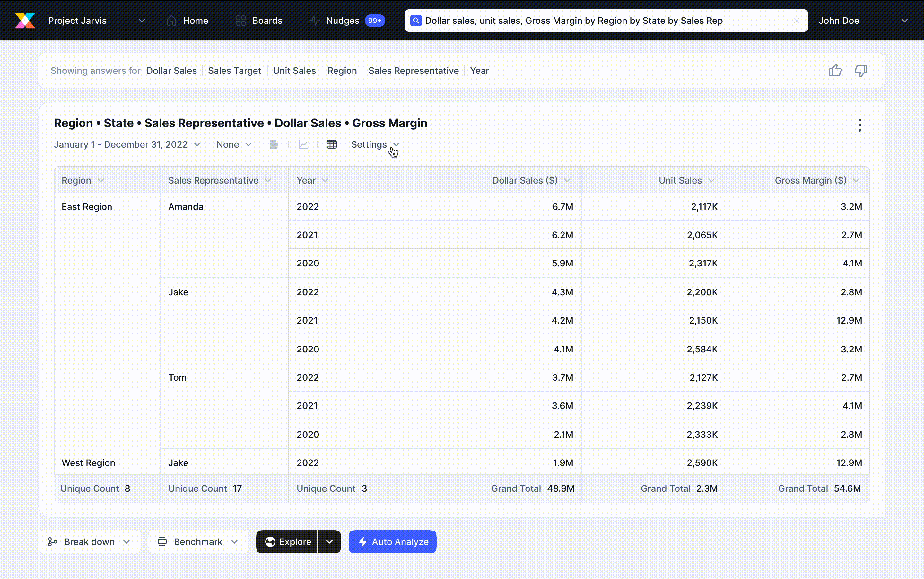
Task: Open the Dollar Sales ($) column menu
Action: click(x=567, y=180)
